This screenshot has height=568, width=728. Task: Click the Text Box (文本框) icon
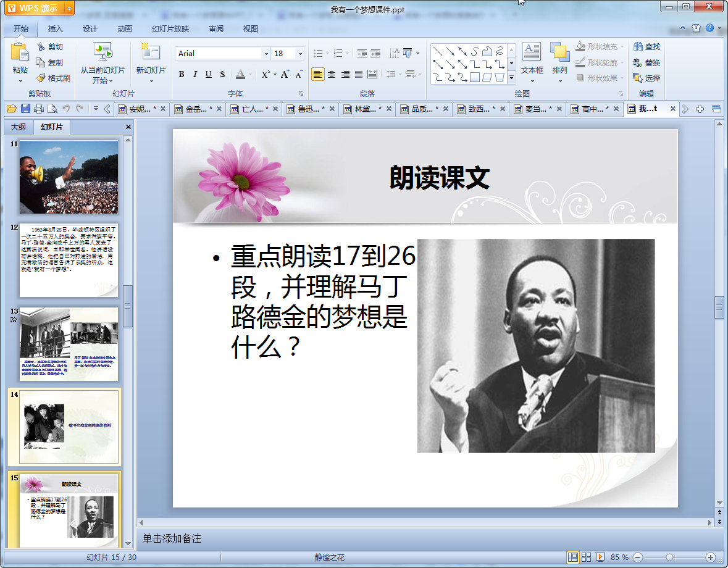[x=532, y=52]
